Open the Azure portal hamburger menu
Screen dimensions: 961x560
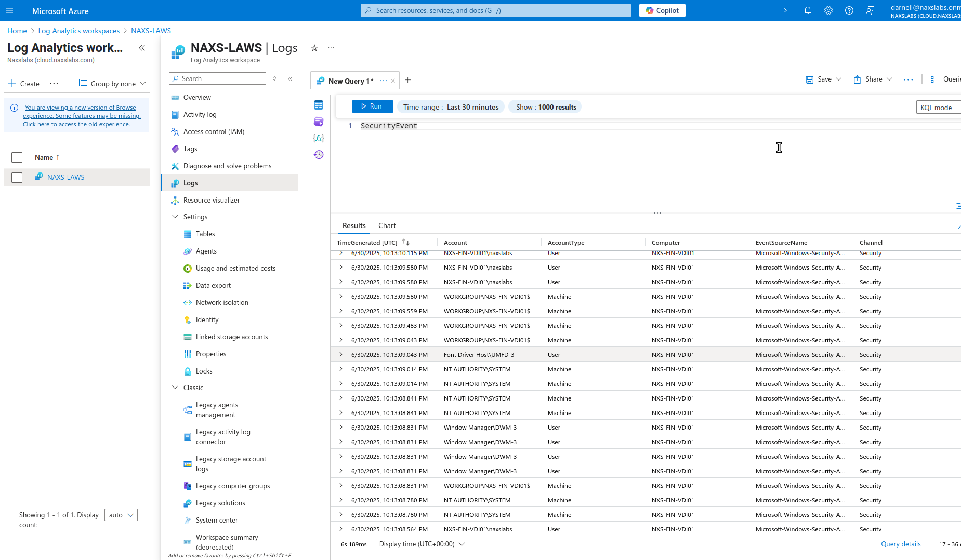[9, 10]
